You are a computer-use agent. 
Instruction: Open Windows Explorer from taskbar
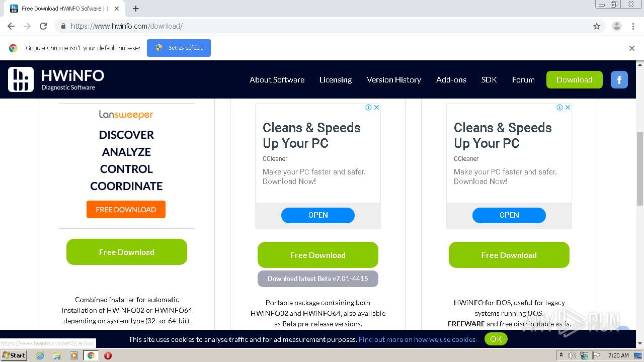coord(57,355)
